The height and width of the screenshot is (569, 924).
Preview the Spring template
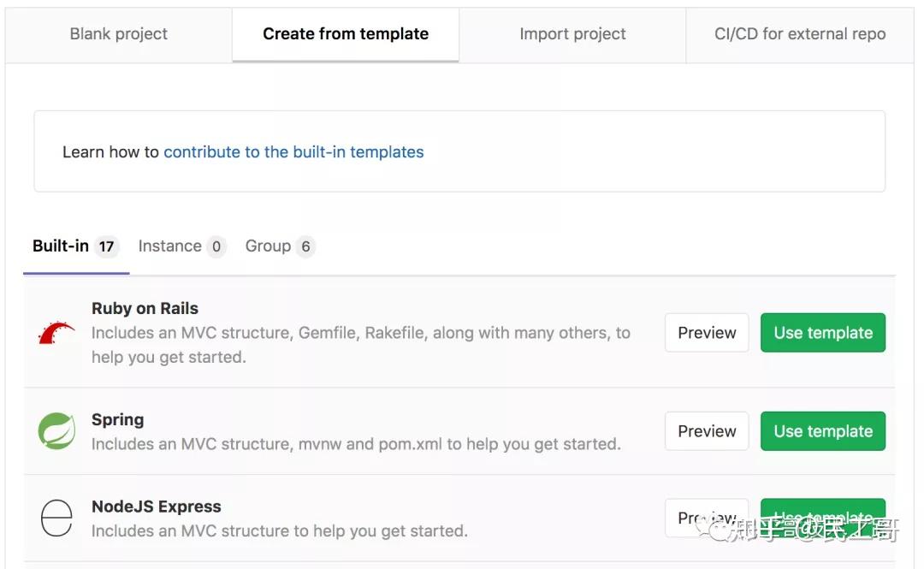pos(707,431)
